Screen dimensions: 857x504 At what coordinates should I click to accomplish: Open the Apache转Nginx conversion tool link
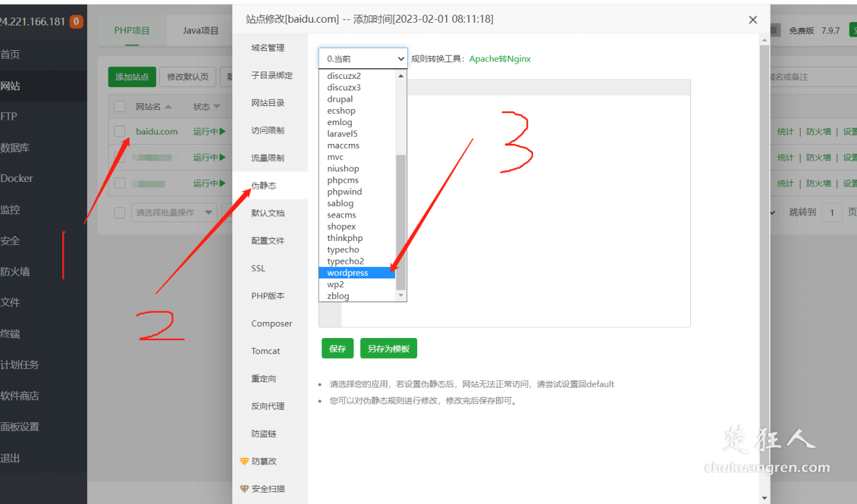point(499,59)
